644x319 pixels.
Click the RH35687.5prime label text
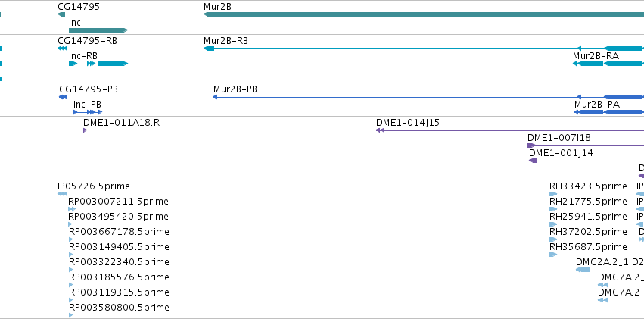(588, 247)
